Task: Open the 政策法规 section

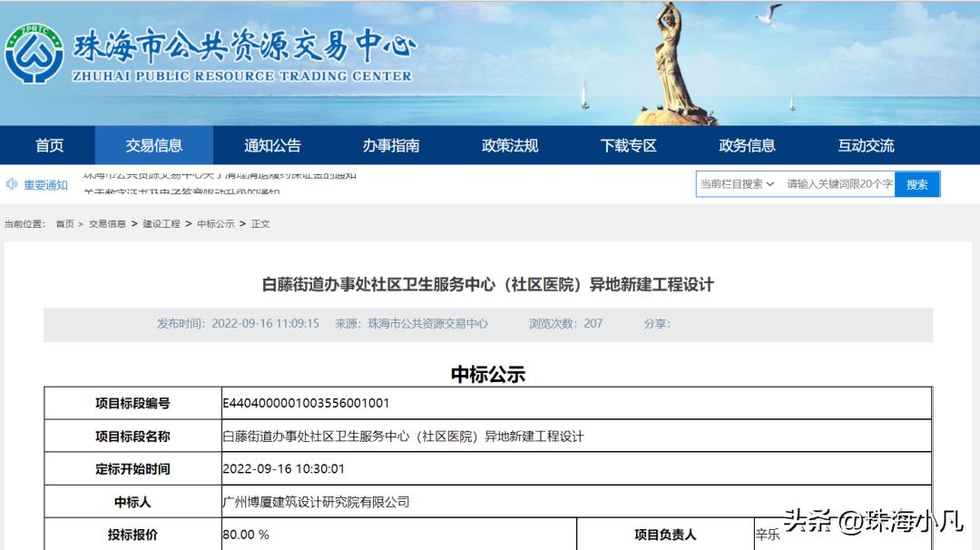Action: pos(508,144)
